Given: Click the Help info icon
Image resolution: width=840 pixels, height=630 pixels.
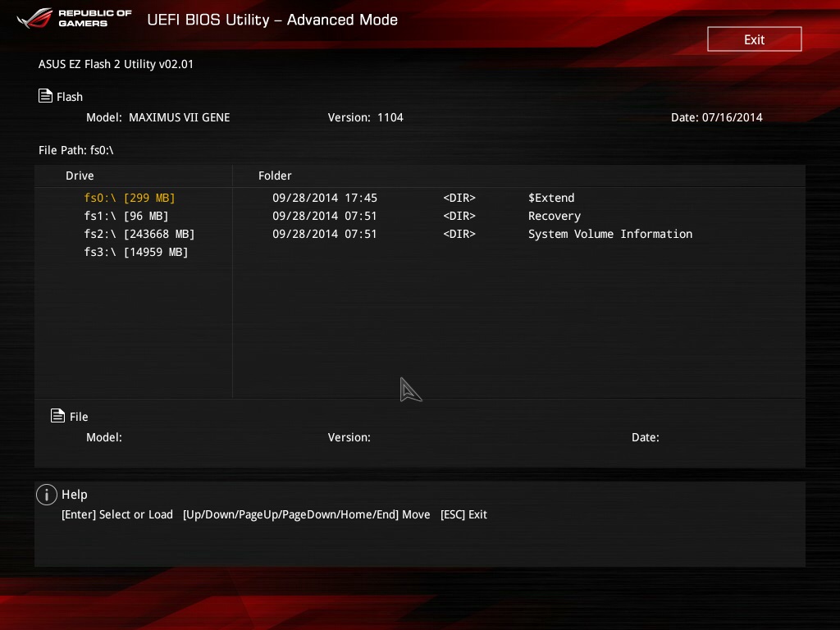Looking at the screenshot, I should (47, 494).
